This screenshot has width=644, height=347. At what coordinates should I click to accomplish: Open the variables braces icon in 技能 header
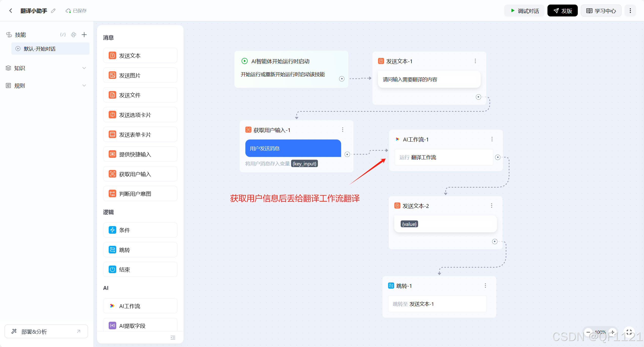63,35
